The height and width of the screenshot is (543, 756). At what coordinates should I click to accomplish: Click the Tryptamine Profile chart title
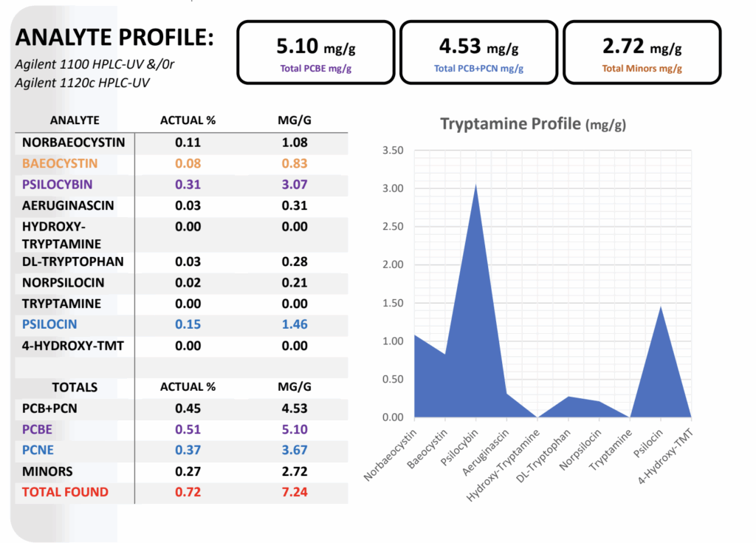533,123
